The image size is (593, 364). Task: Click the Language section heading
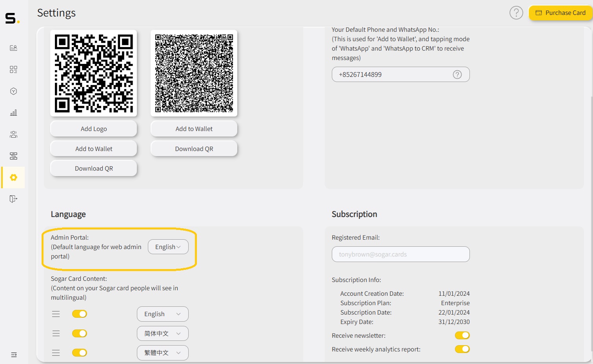(x=68, y=214)
